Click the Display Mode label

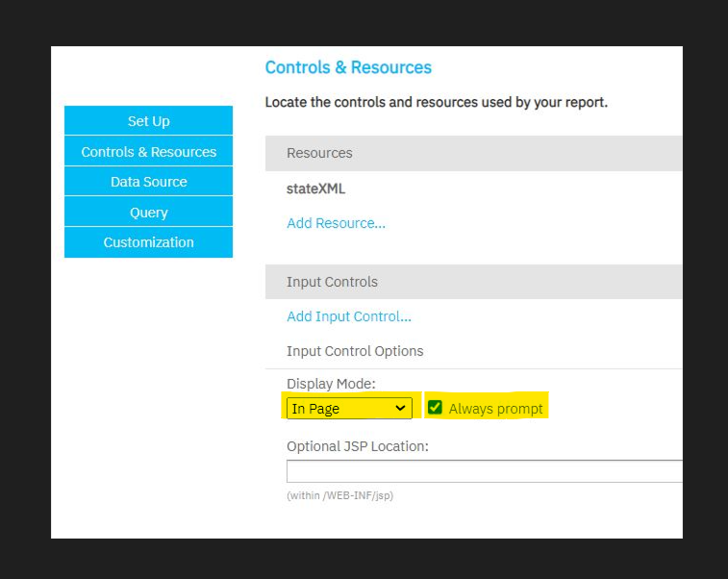click(331, 384)
